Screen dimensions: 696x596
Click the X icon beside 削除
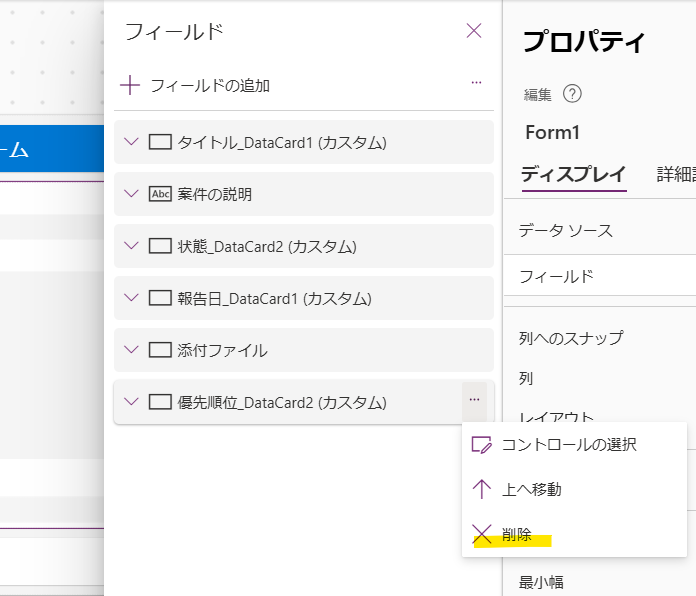tap(482, 534)
